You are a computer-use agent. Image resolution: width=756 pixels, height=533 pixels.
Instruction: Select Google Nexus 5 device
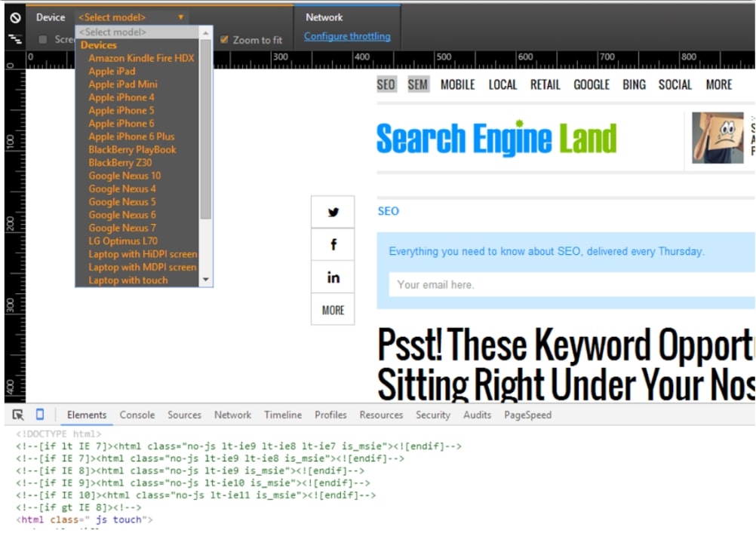pos(122,201)
